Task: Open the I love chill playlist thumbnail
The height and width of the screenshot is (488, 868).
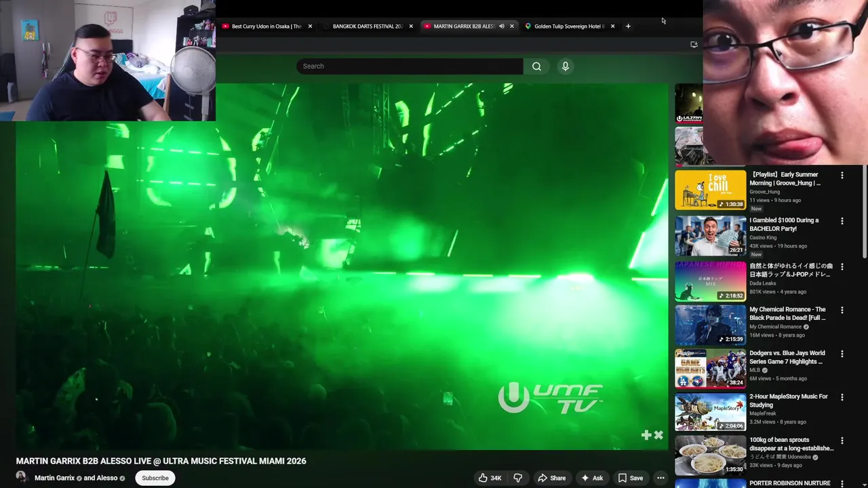Action: (x=710, y=190)
